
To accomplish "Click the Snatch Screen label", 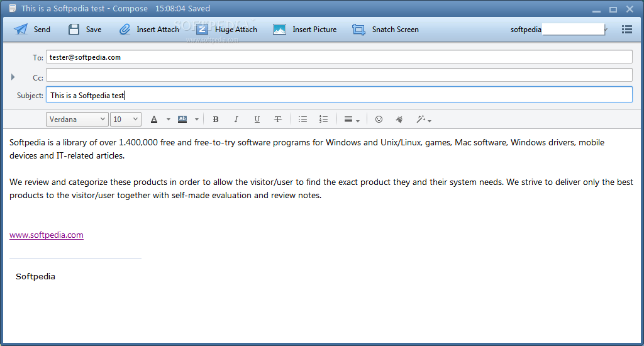I will pos(396,30).
